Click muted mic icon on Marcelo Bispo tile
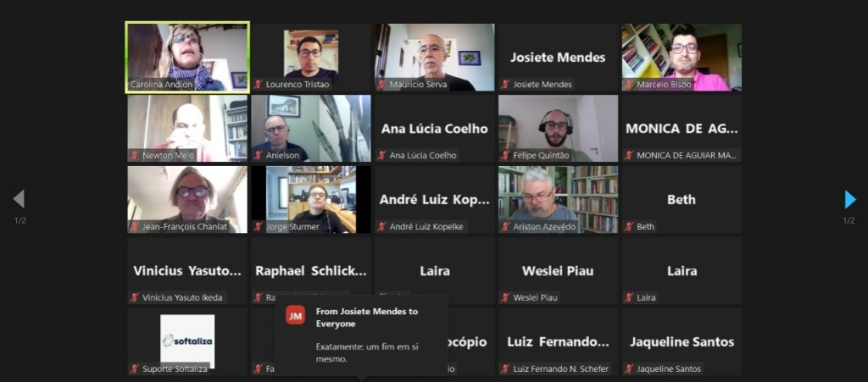The width and height of the screenshot is (868, 382). point(628,85)
